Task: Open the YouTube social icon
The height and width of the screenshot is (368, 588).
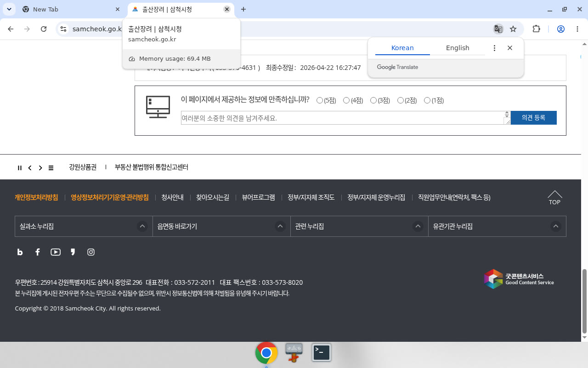Action: point(56,252)
